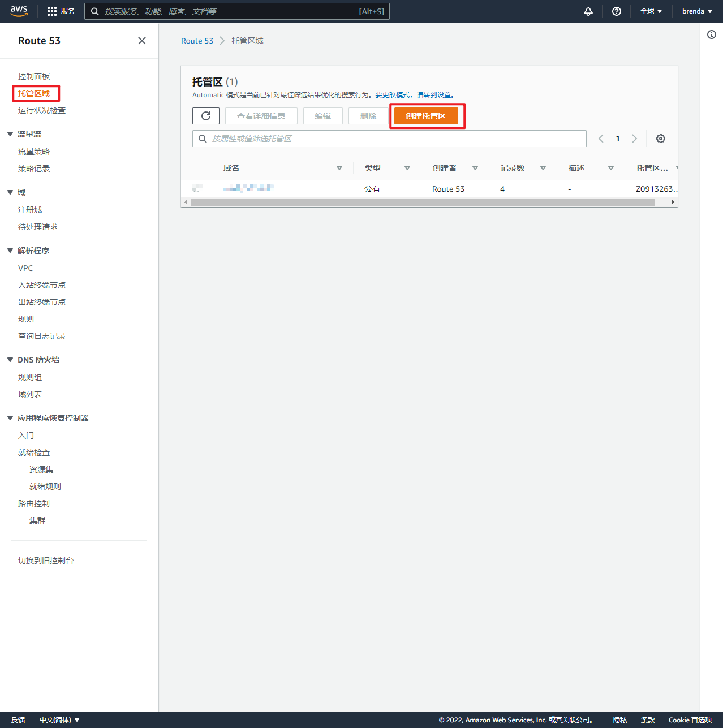Collapse the 域 section

(x=10, y=192)
